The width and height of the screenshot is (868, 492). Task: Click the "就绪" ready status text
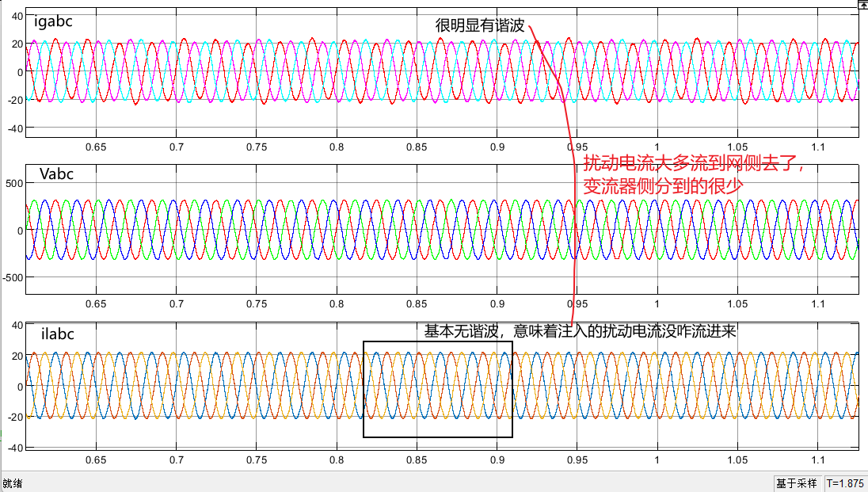click(x=12, y=483)
